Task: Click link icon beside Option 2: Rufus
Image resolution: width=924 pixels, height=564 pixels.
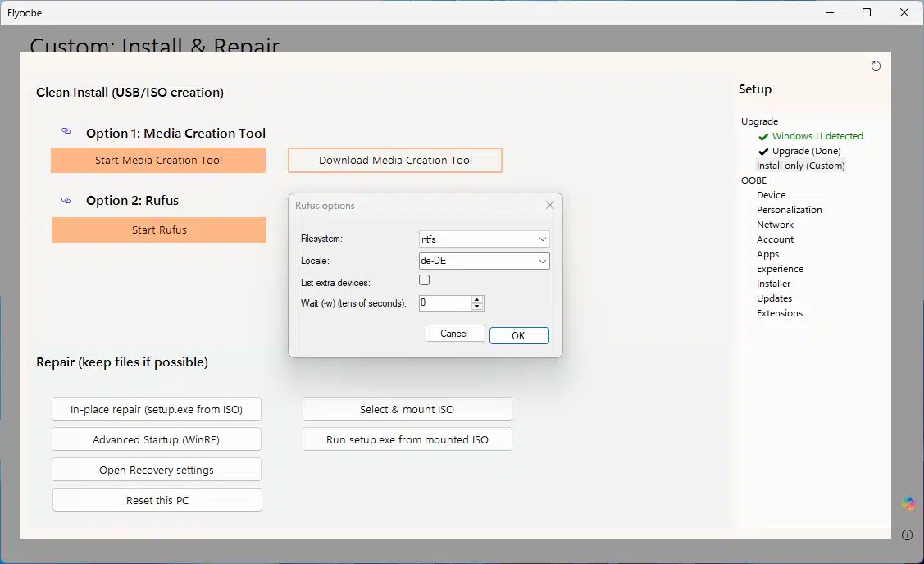Action: tap(66, 200)
